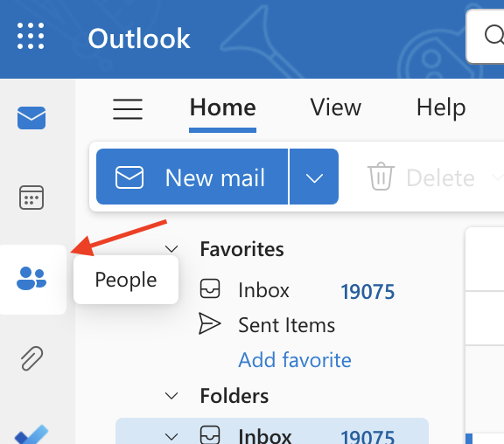Select Inbox under Favorites

[297, 290]
